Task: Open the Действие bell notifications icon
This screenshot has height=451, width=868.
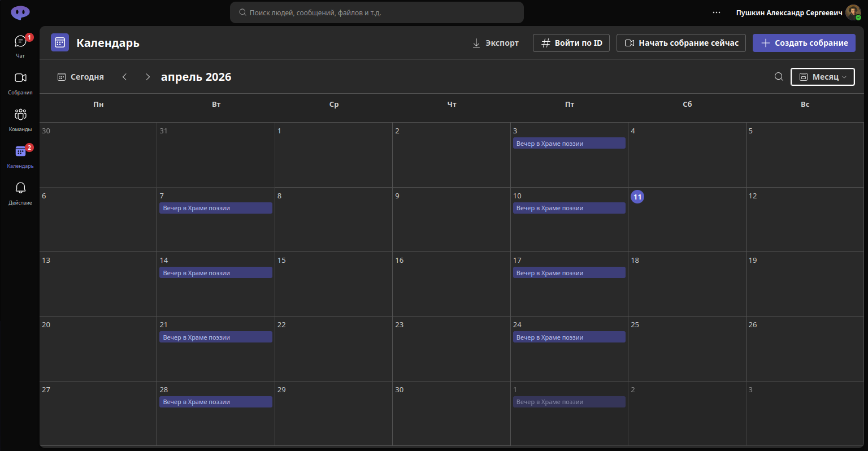Action: click(20, 188)
